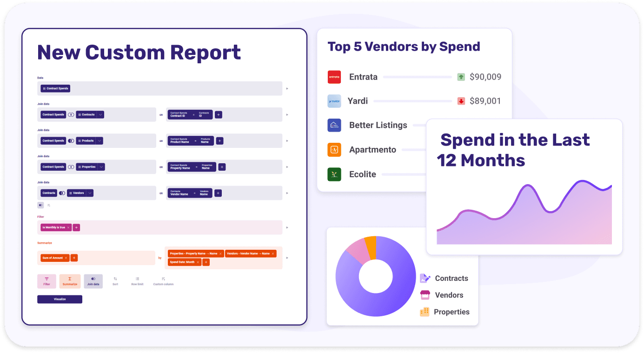This screenshot has height=353, width=644.
Task: Select the Contracts joined table chip
Action: (86, 114)
